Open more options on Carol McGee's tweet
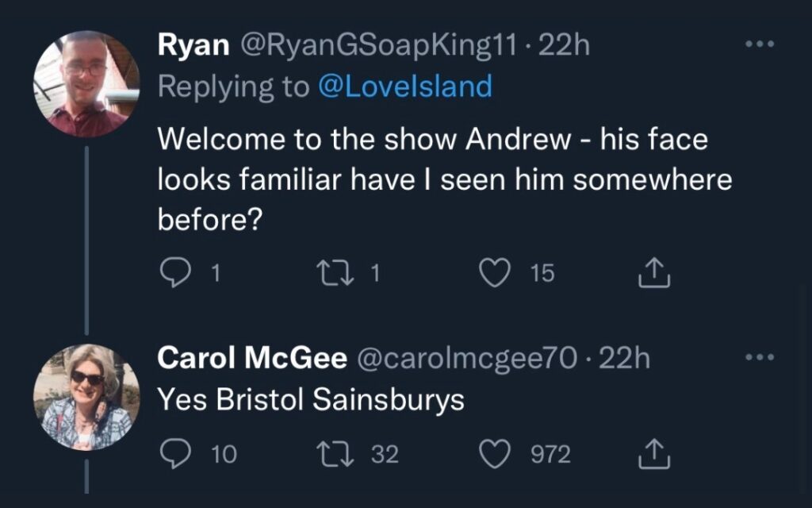The width and height of the screenshot is (812, 508). coord(760,356)
